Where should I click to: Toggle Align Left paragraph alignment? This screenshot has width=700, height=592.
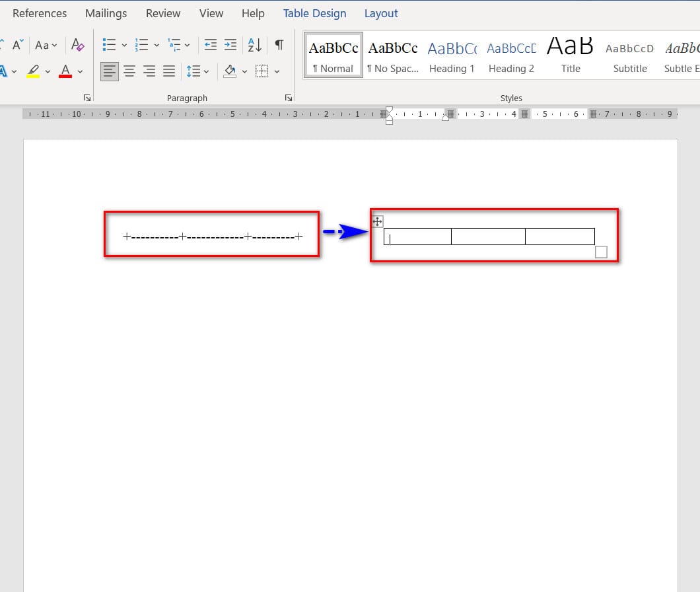pos(110,71)
